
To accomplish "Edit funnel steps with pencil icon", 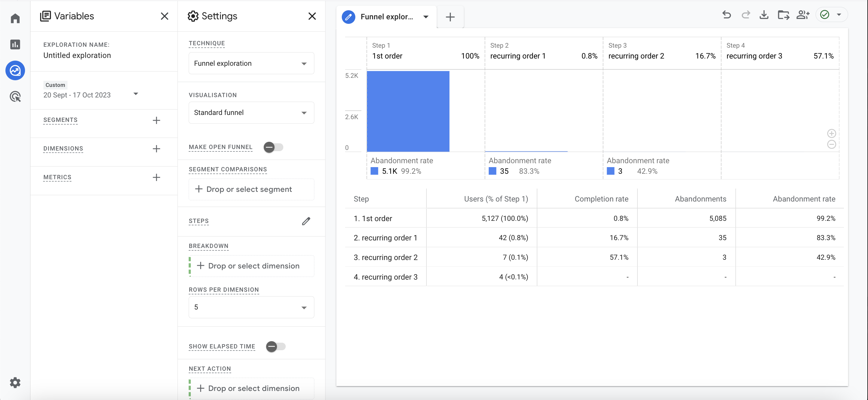I will (306, 221).
